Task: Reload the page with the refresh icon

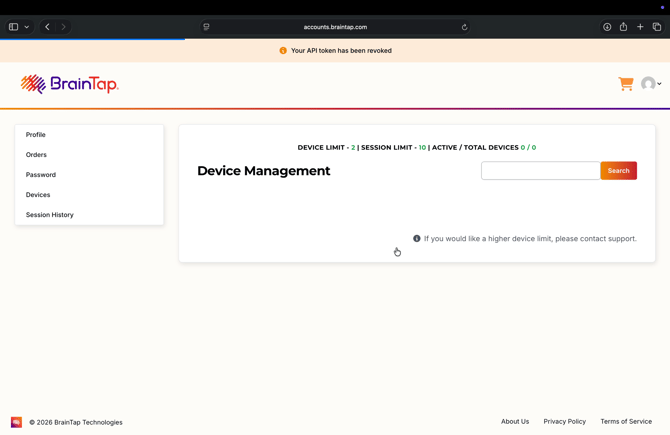Action: (x=464, y=27)
